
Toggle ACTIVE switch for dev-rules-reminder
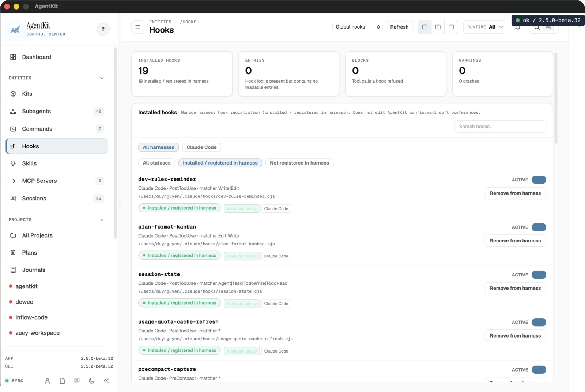click(x=539, y=180)
